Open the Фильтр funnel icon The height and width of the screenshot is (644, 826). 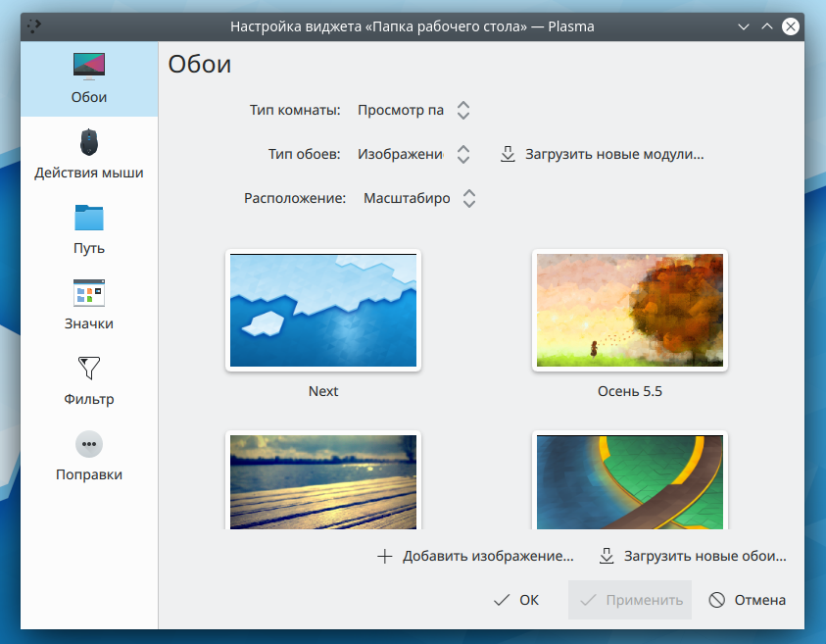pyautogui.click(x=89, y=368)
